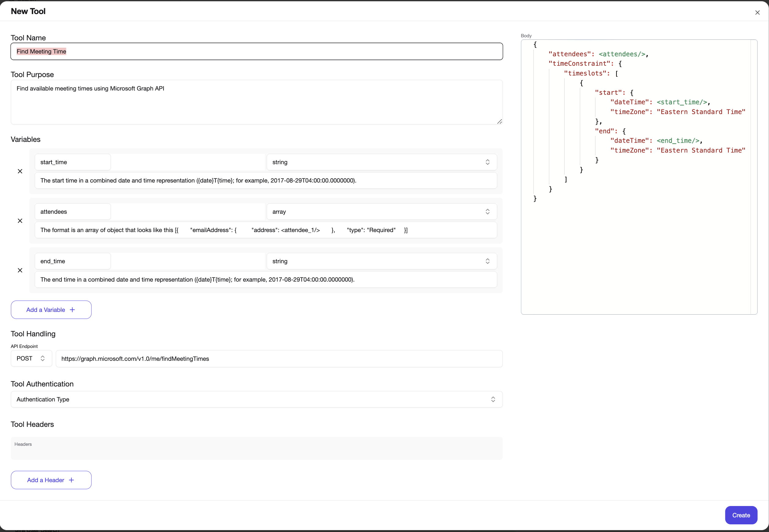Click the <end_time/> placeholder in Body
769x532 pixels.
(678, 141)
